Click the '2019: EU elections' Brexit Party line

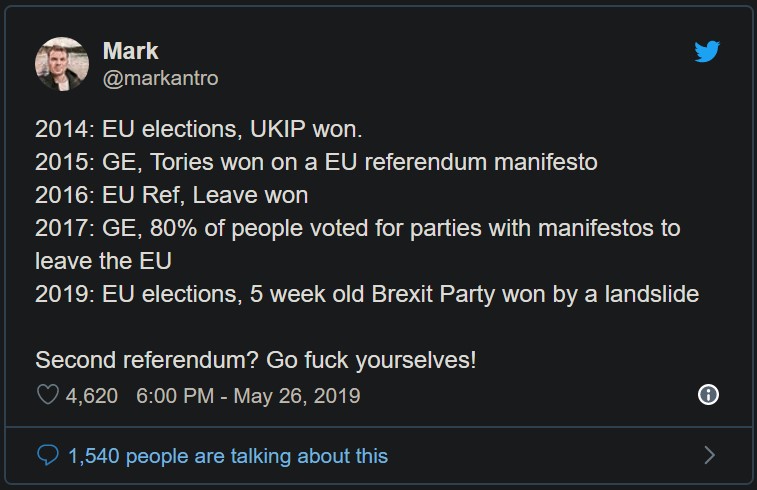(366, 294)
